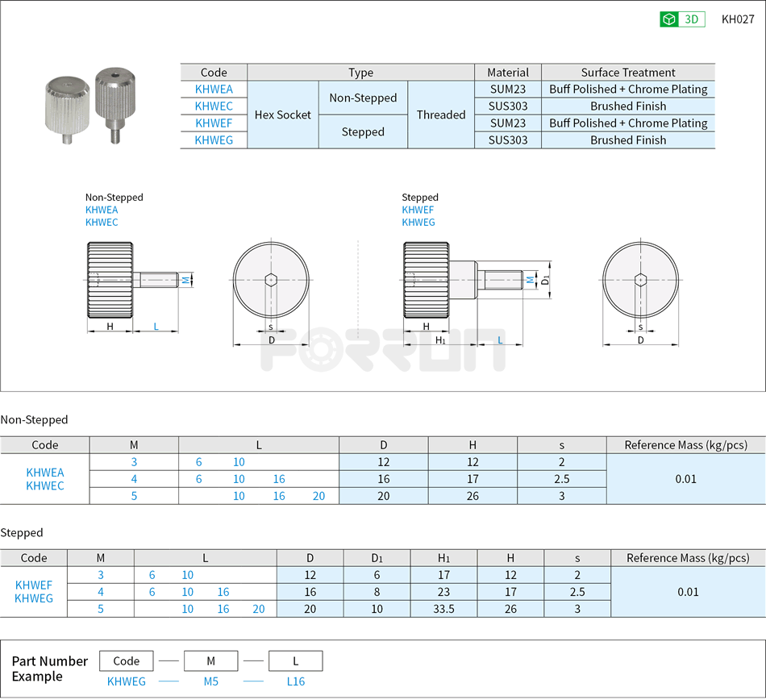
Task: Click KHWEA KHWEC code cell in Non-Stepped table
Action: pos(45,479)
